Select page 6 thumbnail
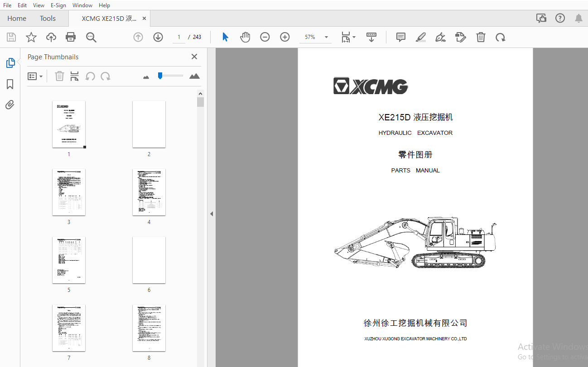The image size is (588, 367). 149,260
